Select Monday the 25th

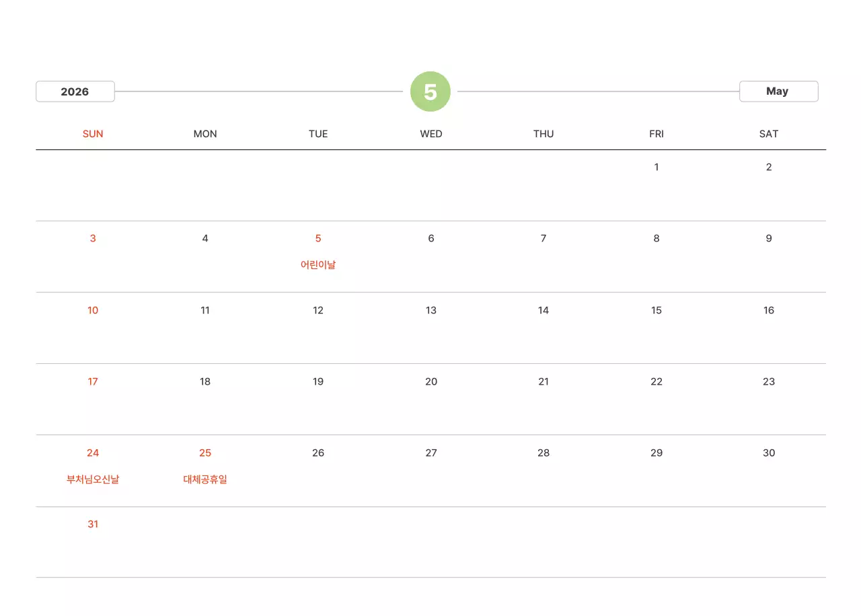[x=205, y=453]
